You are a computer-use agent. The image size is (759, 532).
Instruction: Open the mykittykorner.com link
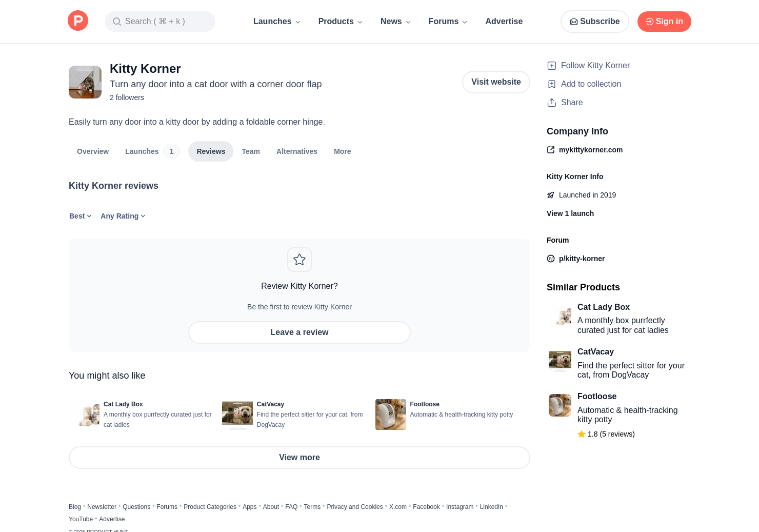coord(591,150)
